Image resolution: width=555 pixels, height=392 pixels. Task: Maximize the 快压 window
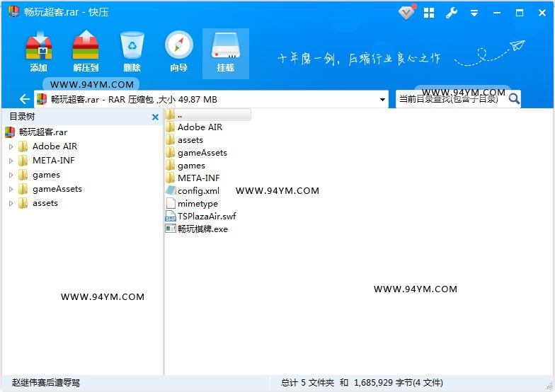click(x=520, y=13)
